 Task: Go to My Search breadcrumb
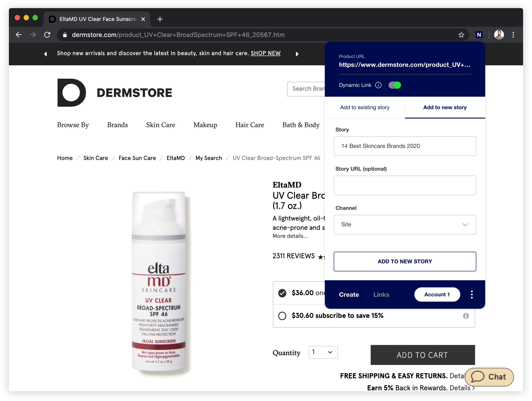[x=209, y=158]
